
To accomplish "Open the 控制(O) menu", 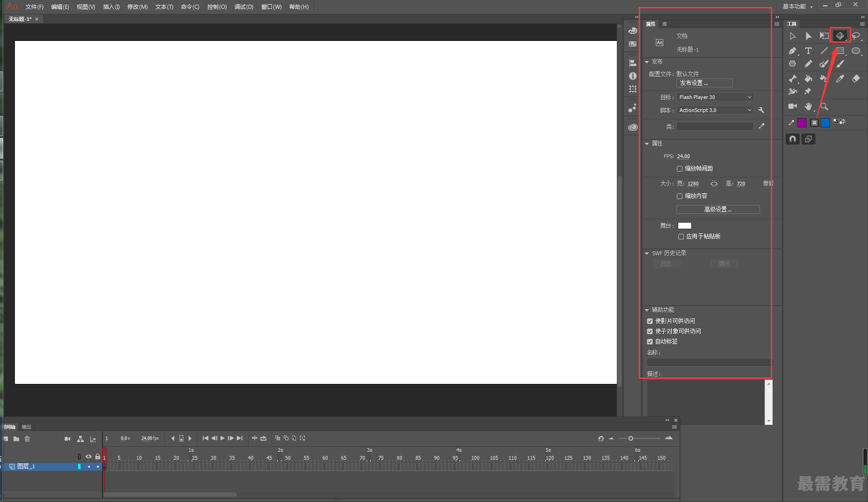I will pyautogui.click(x=217, y=7).
